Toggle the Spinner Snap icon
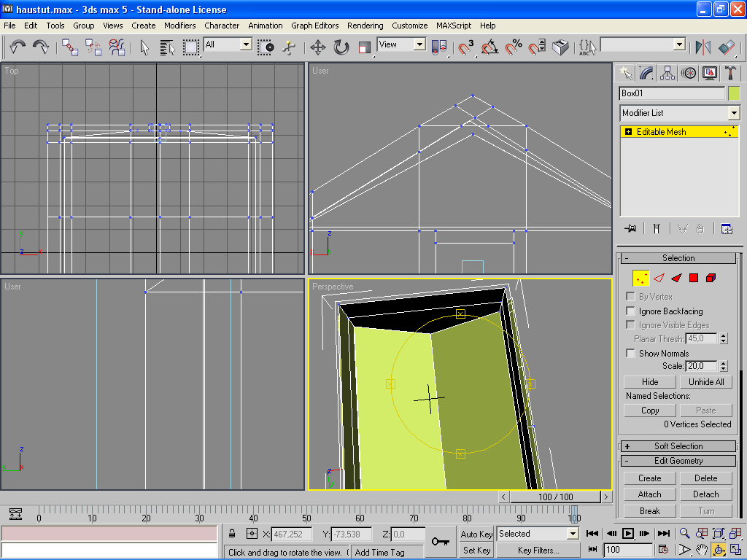Viewport: 747px width, 560px height. pos(537,47)
